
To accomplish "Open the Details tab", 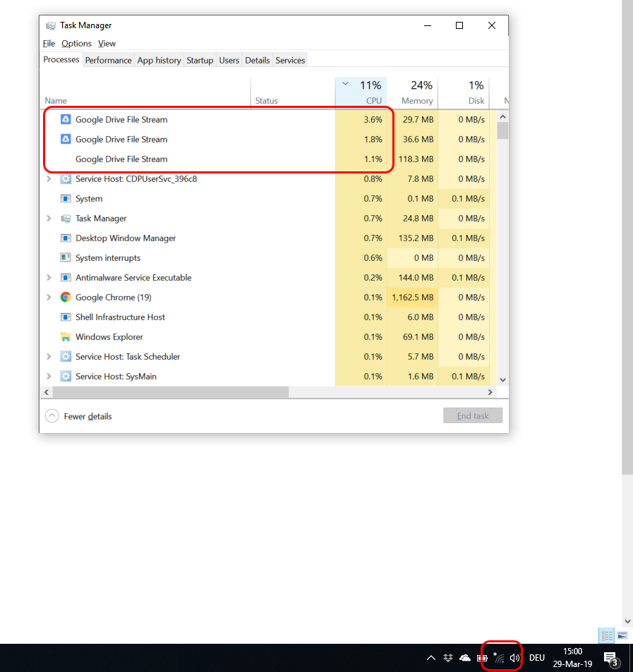I will click(x=258, y=61).
